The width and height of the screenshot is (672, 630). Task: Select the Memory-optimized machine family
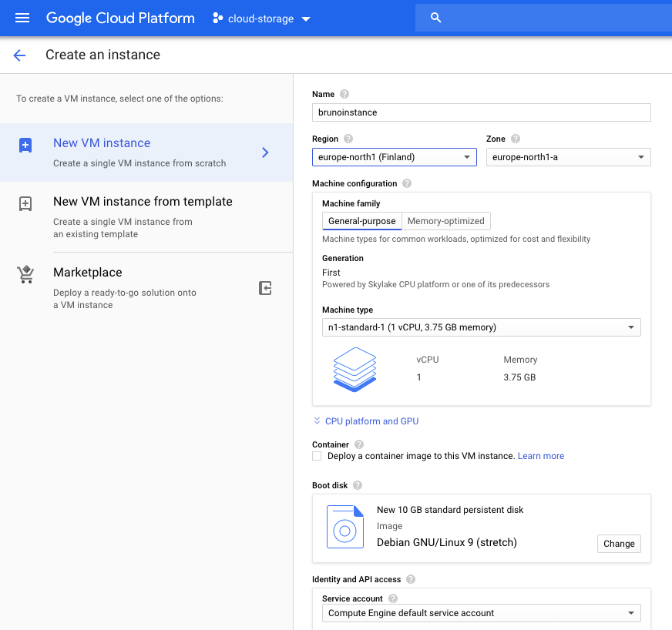(x=445, y=221)
